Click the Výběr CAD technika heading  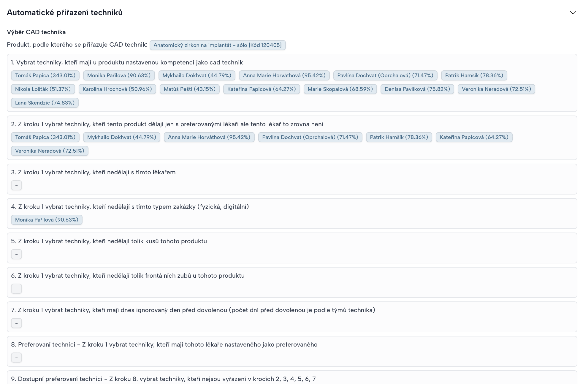(x=36, y=32)
